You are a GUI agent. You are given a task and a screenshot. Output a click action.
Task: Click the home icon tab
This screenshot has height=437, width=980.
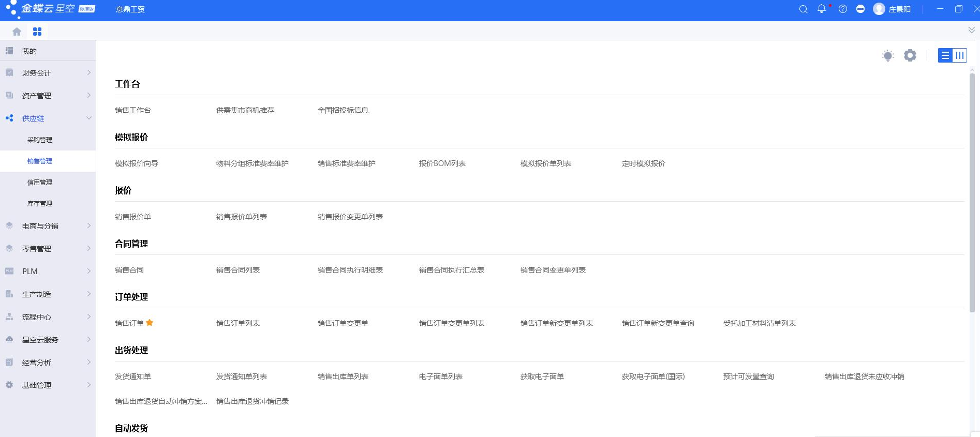coord(17,32)
